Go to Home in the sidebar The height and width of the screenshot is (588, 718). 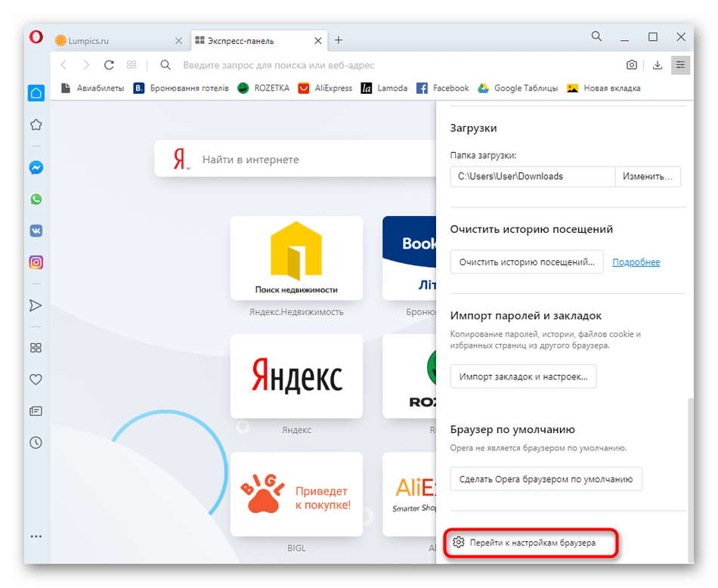(36, 94)
